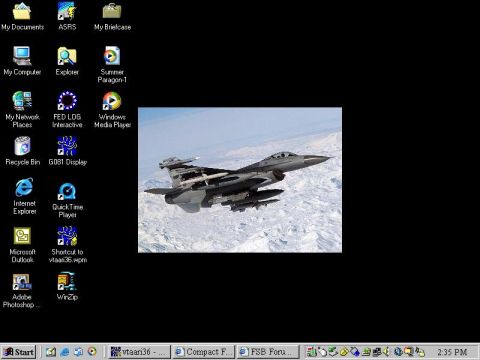
Task: Open media player icon in Quick Launch
Action: coord(92,352)
